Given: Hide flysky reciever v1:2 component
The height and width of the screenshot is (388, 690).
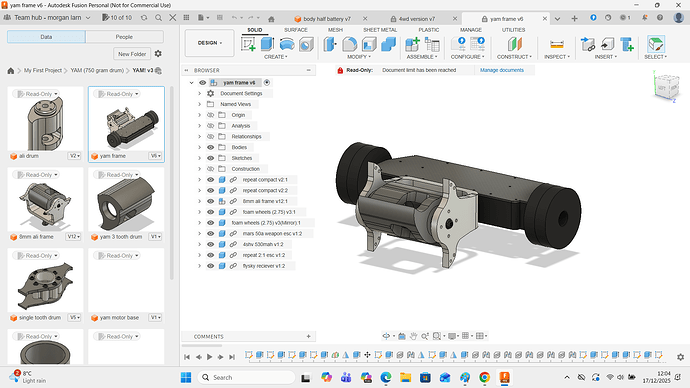Looking at the screenshot, I should coord(210,266).
